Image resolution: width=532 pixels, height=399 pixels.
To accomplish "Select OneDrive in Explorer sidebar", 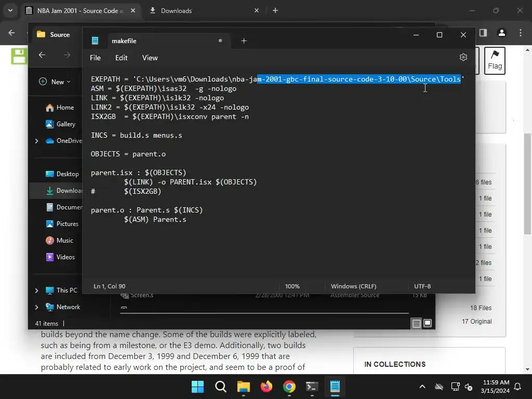I will [63, 141].
